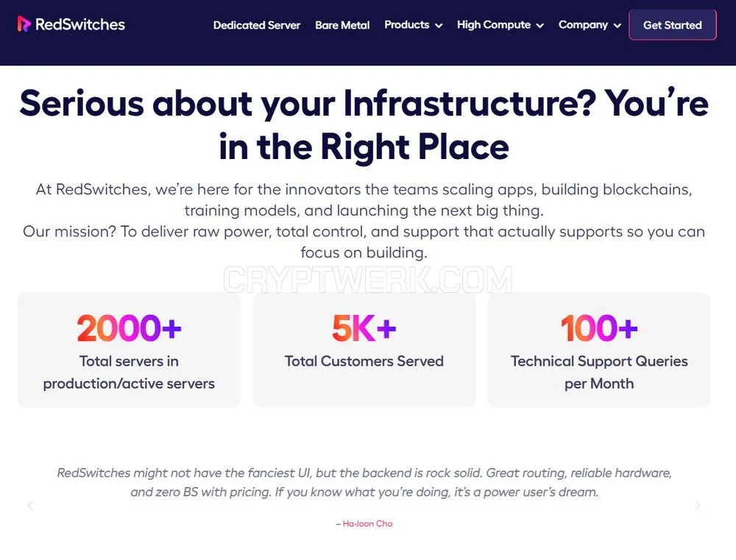Select the 5K+ Total Customers Served card
The height and width of the screenshot is (560, 736).
pos(364,350)
